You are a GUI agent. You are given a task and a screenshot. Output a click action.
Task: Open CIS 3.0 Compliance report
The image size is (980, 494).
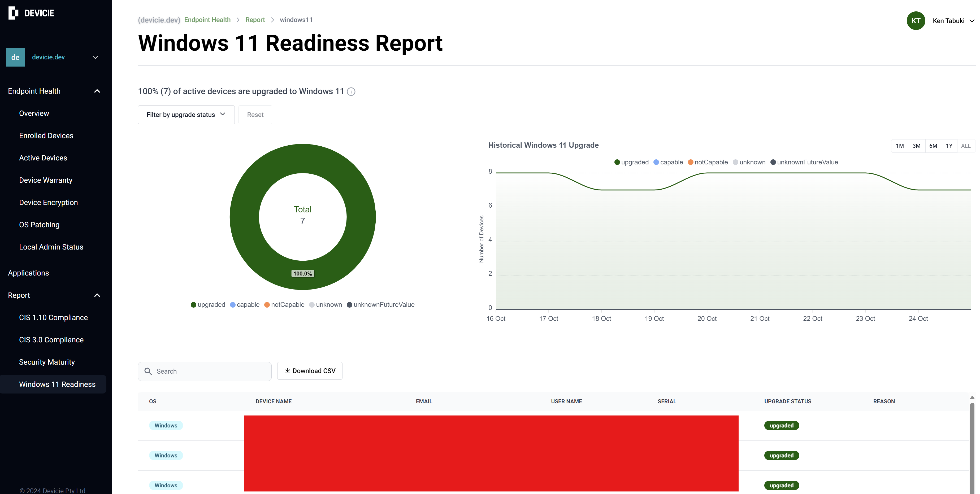tap(51, 340)
